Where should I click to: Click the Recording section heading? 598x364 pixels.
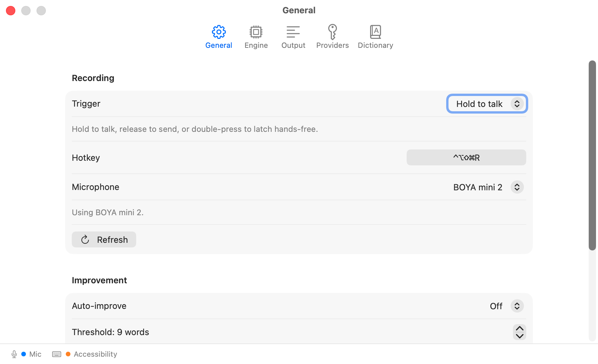pyautogui.click(x=93, y=78)
